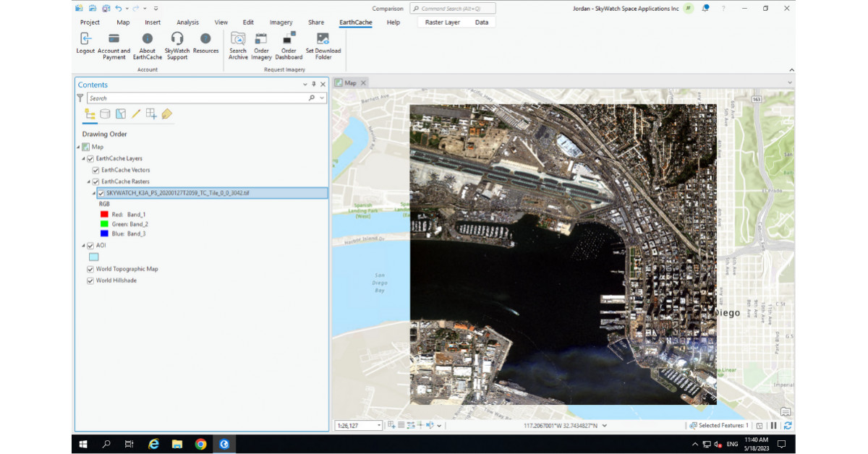
Task: Open SkyWatch Support
Action: (x=176, y=45)
